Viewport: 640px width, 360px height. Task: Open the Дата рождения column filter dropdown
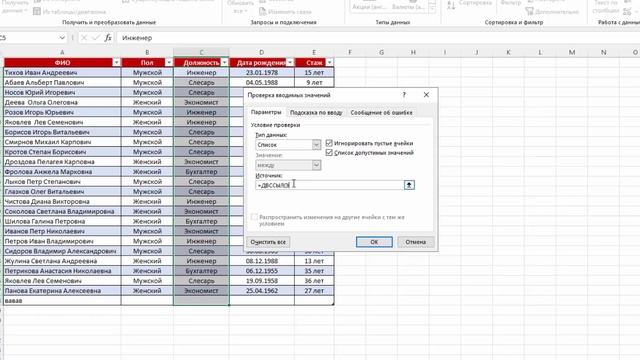click(290, 62)
